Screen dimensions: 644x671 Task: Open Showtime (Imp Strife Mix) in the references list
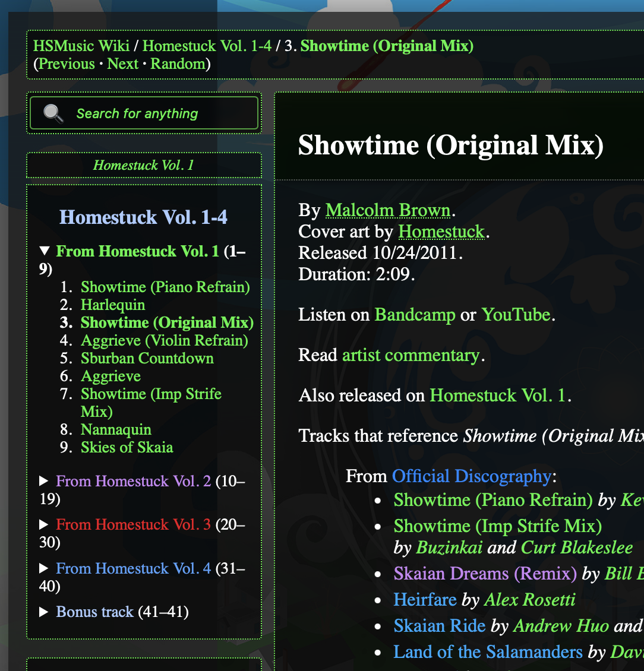(498, 526)
